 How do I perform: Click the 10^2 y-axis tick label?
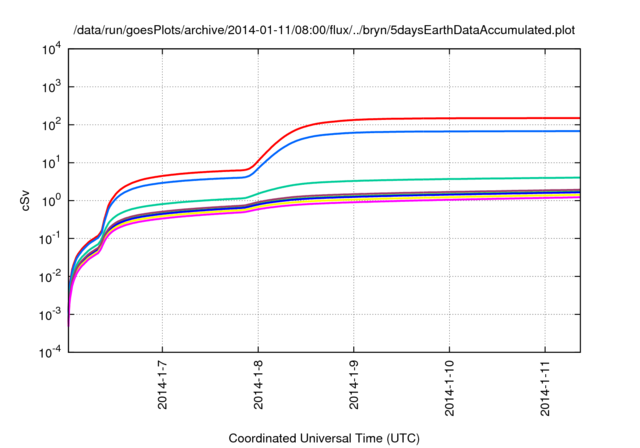(x=52, y=125)
